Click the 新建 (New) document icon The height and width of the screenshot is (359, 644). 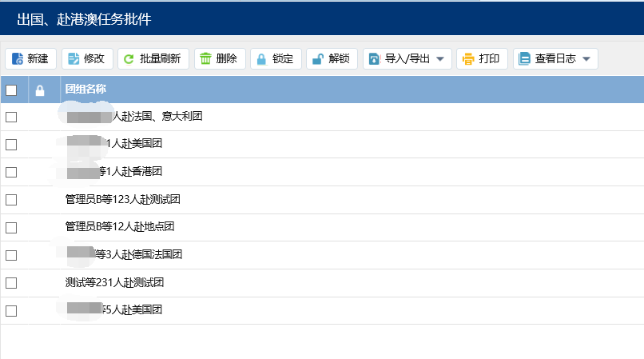[x=18, y=58]
